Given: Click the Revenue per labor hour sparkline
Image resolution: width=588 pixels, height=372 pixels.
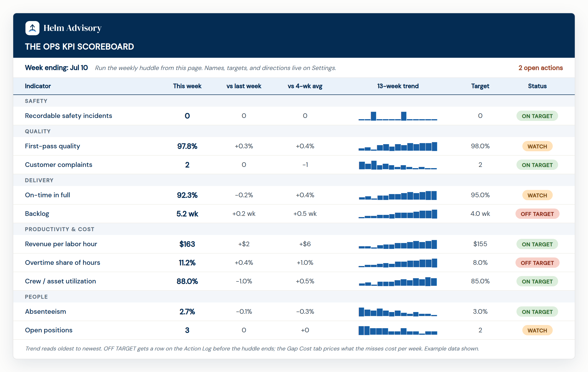Looking at the screenshot, I should [x=398, y=244].
